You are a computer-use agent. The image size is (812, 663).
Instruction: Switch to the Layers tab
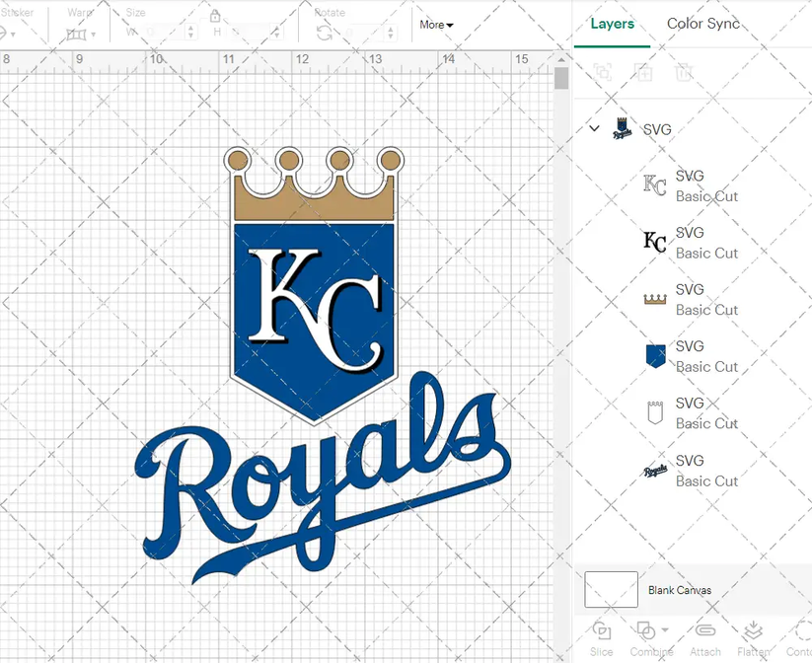(612, 24)
